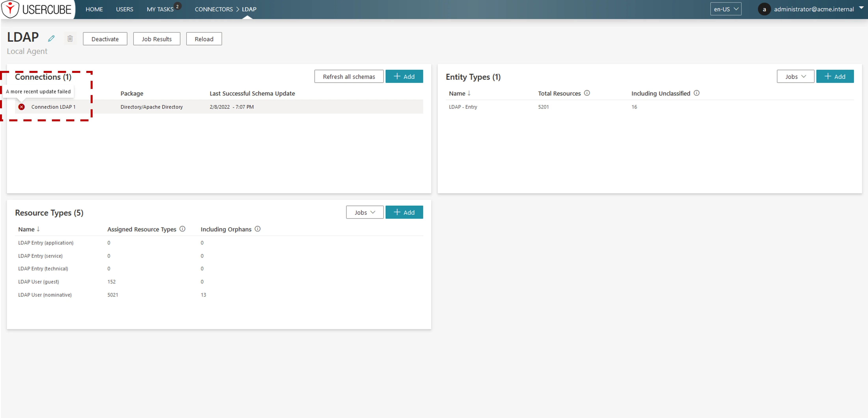
Task: Open LDAP Entry (application) resource type
Action: pos(46,242)
